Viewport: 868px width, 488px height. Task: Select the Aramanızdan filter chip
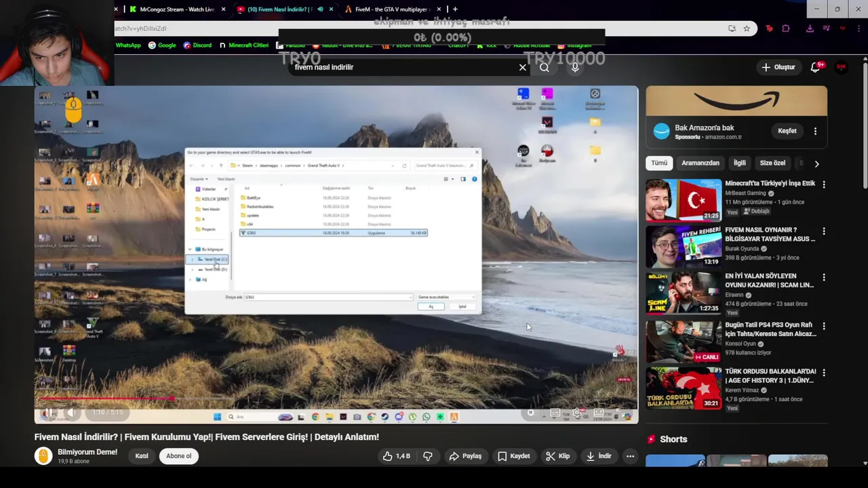(x=701, y=163)
